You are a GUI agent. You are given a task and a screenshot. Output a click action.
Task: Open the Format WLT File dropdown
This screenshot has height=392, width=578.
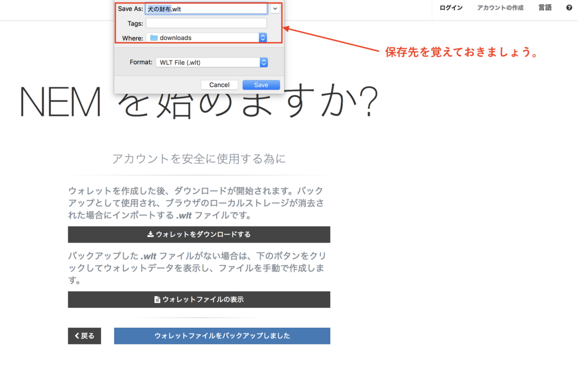212,62
